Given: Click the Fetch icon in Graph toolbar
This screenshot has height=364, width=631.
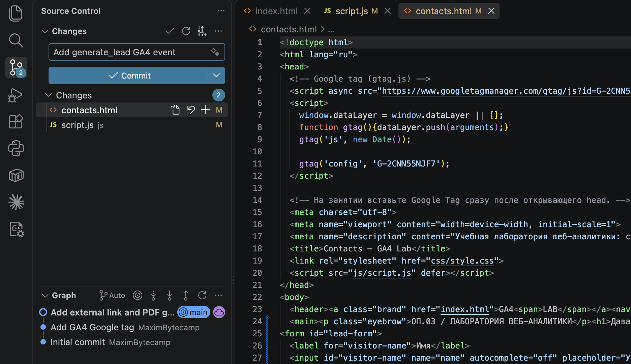Looking at the screenshot, I should 153,295.
